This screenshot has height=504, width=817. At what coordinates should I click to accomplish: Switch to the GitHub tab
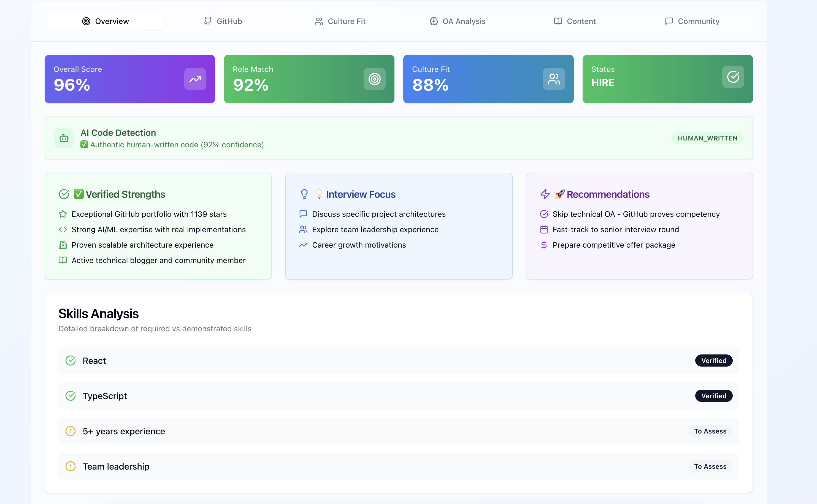(x=223, y=21)
